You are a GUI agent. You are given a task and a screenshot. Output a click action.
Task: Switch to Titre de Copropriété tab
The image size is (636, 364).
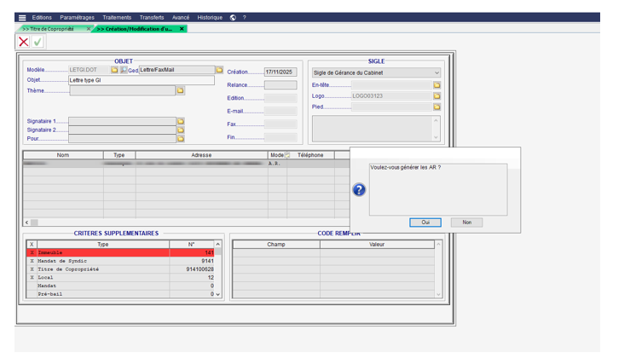[x=49, y=29]
